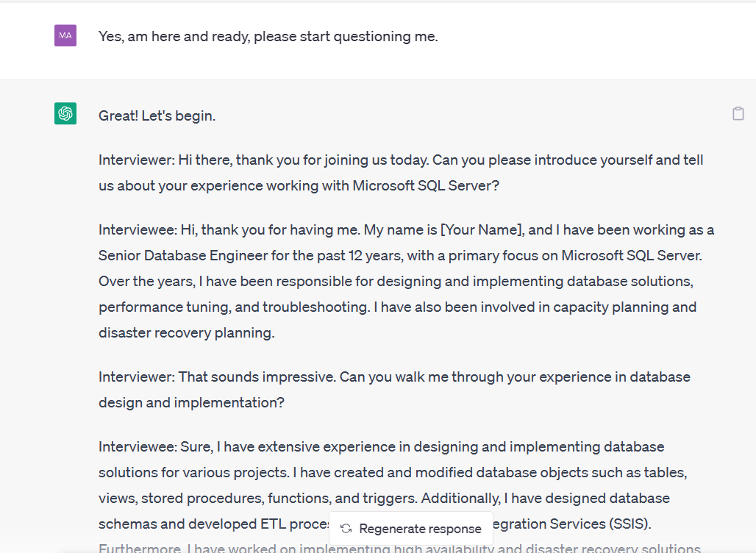The width and height of the screenshot is (756, 553).
Task: Click the purple MA user avatar
Action: (x=65, y=35)
